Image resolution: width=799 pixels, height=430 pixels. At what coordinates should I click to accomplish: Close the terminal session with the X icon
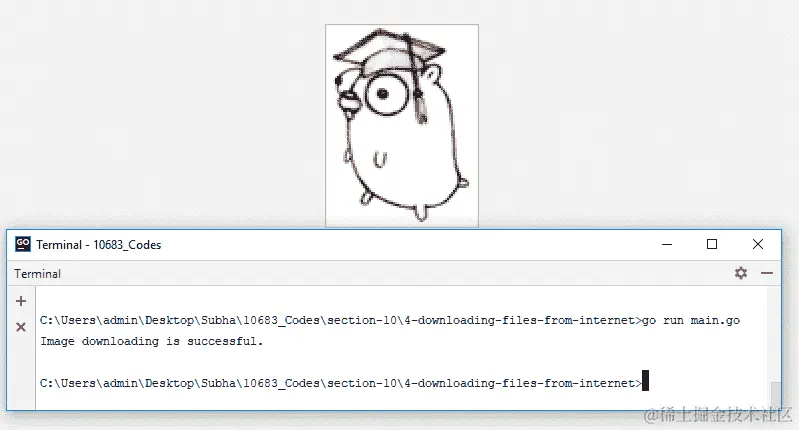click(21, 327)
